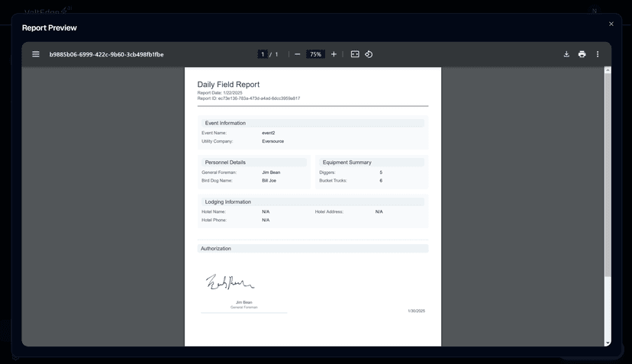Click the Diggers count 5
This screenshot has height=364, width=632.
tap(381, 172)
